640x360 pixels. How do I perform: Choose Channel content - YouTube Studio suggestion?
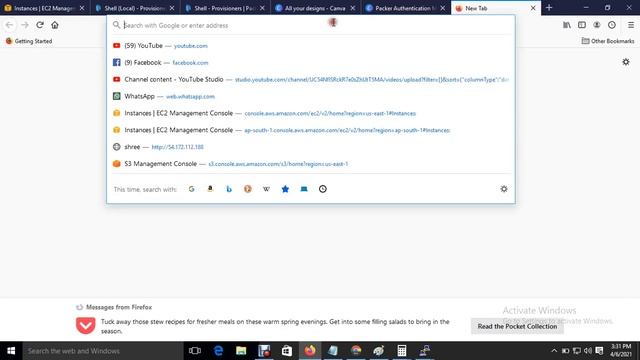click(311, 79)
